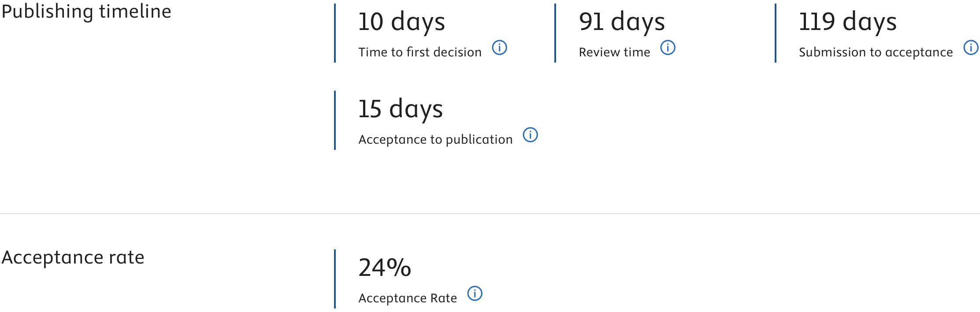Click info icon beside Time to first decision

pyautogui.click(x=499, y=48)
